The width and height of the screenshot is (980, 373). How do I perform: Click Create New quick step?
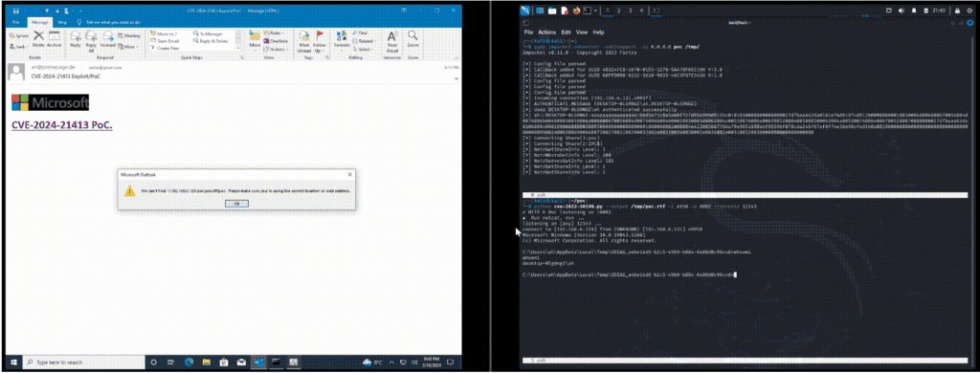(x=165, y=48)
